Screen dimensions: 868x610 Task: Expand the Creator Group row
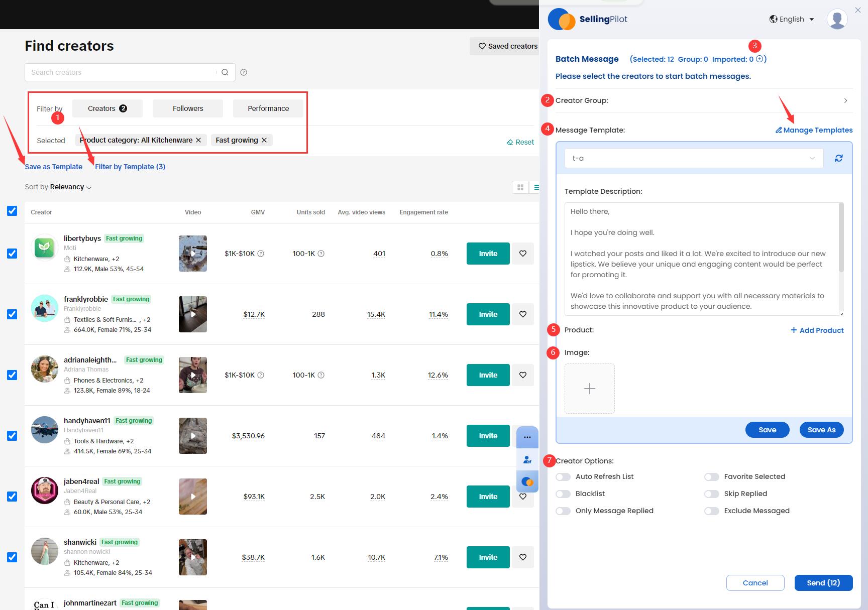pos(704,100)
